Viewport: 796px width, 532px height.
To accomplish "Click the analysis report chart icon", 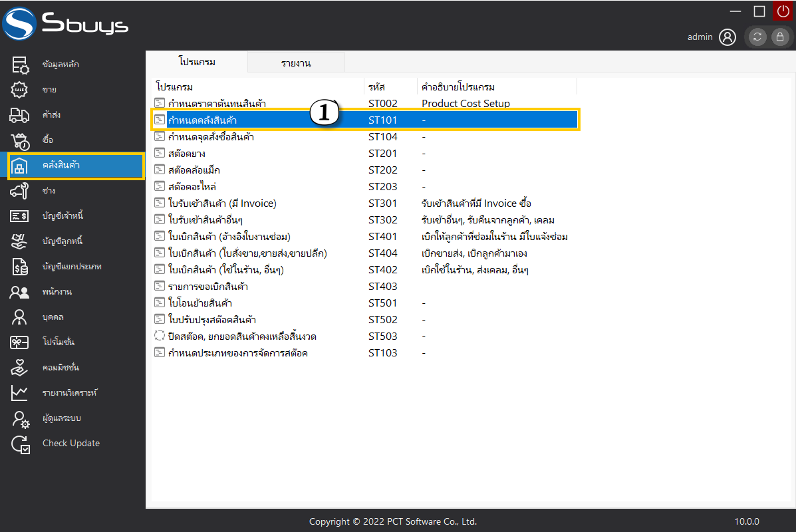I will [20, 393].
